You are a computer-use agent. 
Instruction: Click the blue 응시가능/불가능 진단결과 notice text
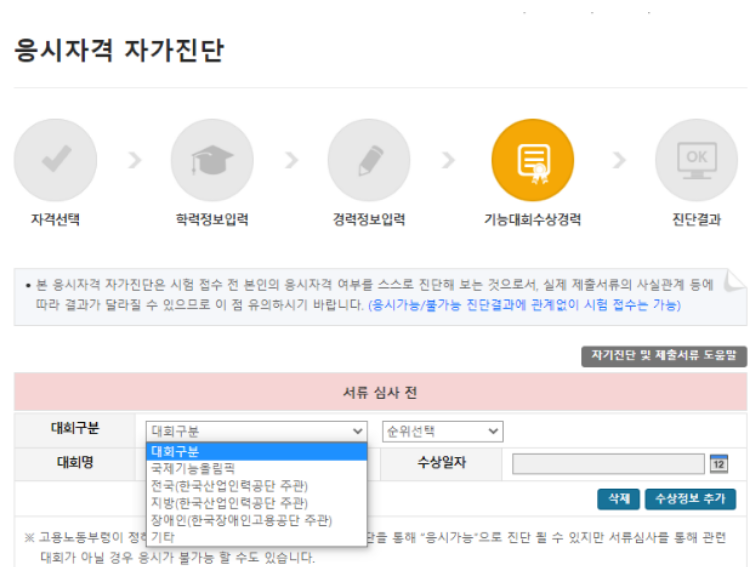click(524, 305)
